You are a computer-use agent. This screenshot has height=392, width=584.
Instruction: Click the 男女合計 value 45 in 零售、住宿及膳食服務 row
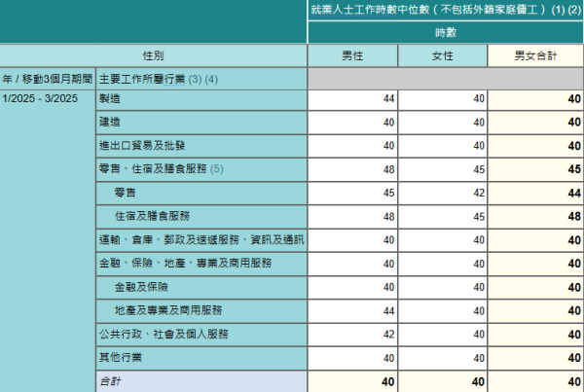tap(535, 169)
